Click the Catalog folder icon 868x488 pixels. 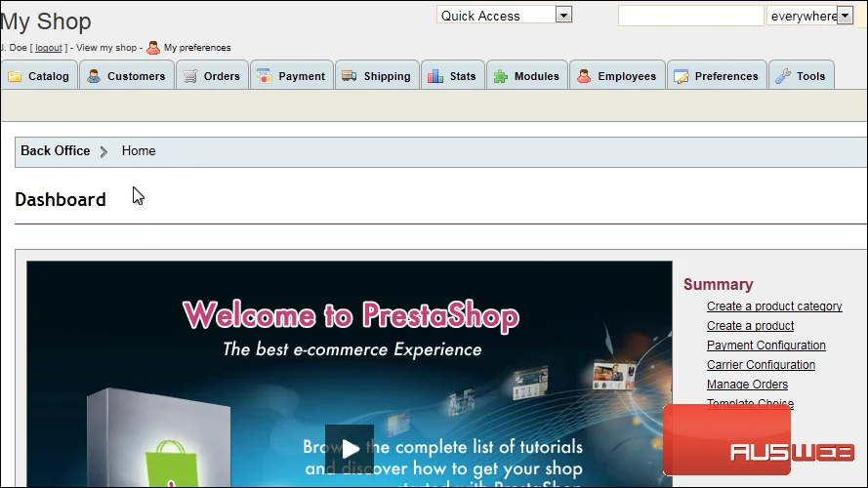[15, 76]
